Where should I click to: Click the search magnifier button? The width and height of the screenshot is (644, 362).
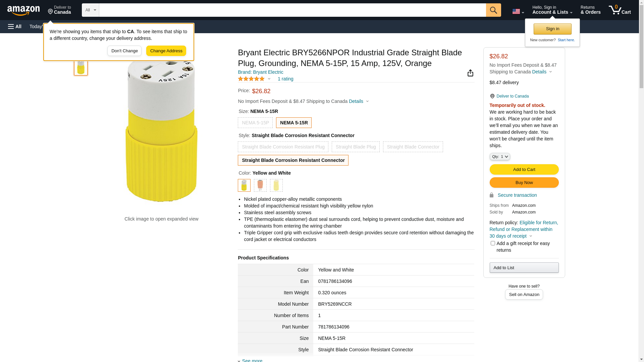(x=493, y=10)
